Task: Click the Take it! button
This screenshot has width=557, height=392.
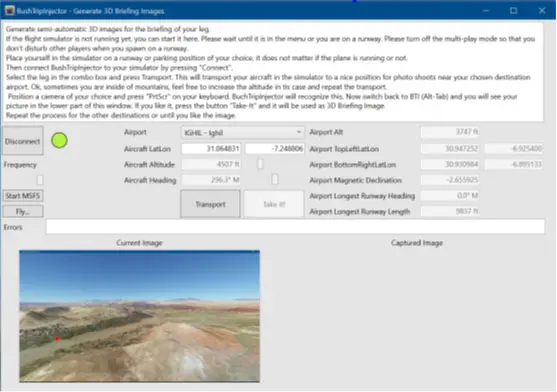Action: tap(274, 204)
